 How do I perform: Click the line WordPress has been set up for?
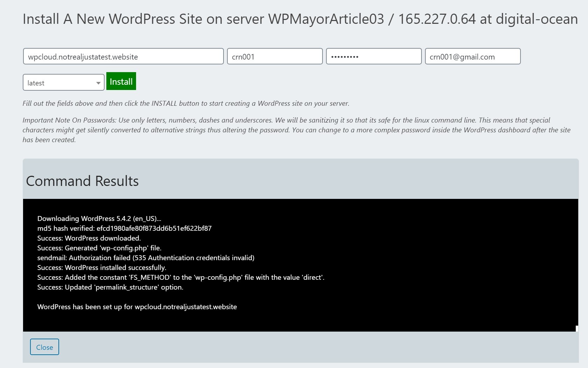pos(137,307)
